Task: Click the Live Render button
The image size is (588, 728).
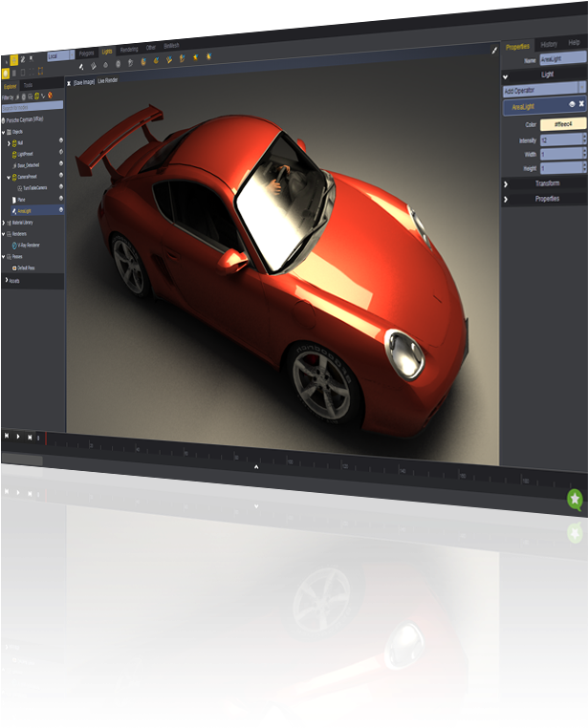Action: tap(107, 81)
